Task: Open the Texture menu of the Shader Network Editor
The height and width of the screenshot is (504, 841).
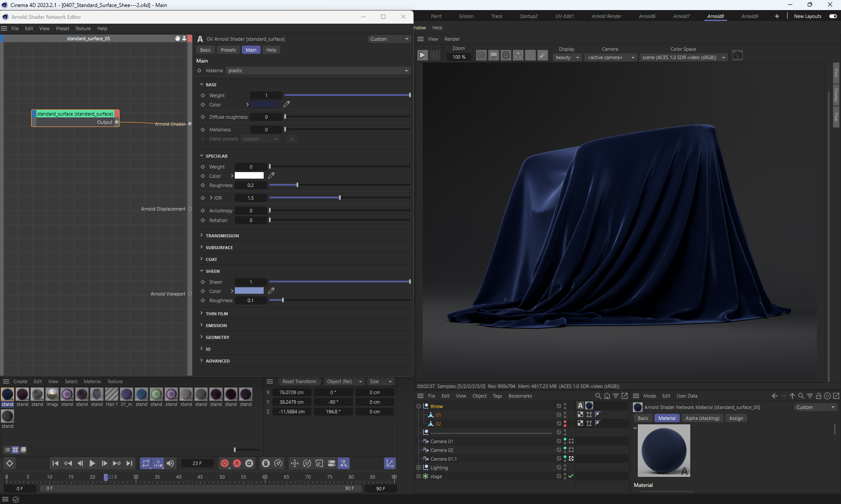Action: (x=83, y=28)
